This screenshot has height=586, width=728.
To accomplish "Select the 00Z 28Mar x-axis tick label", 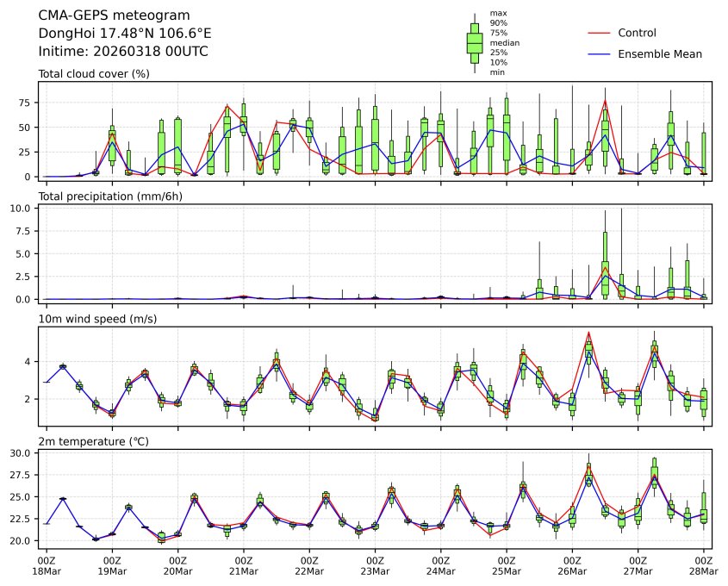I will [703, 565].
